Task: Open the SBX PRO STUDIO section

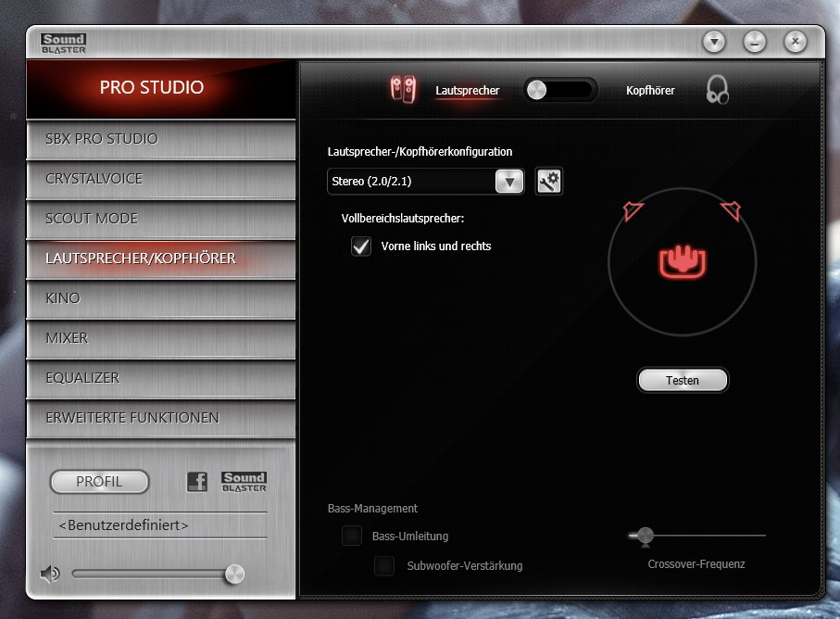Action: click(x=161, y=139)
